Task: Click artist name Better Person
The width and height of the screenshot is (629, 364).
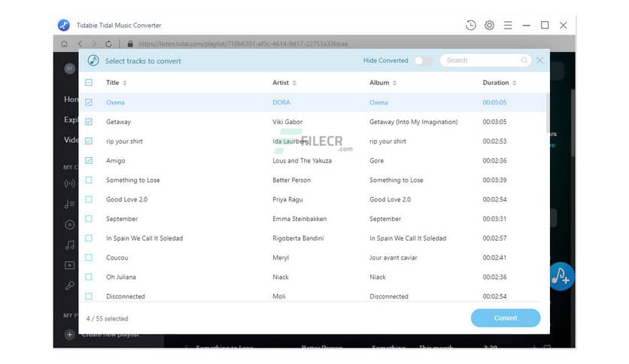Action: [x=292, y=180]
